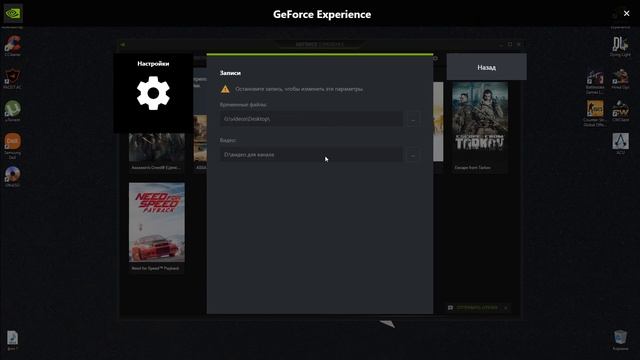Click the Battlestate Games Launcher desktop shortcut
Screen dimensions: 640x360
point(595,82)
